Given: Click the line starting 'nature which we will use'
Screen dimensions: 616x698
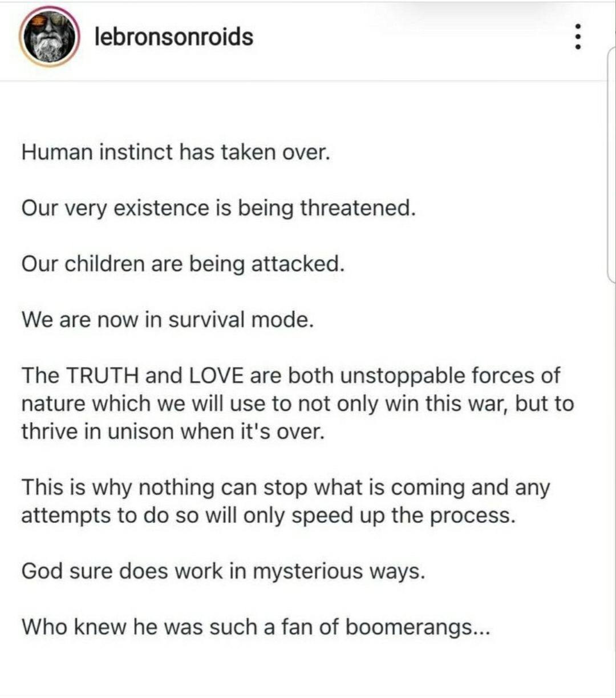Looking at the screenshot, I should [x=298, y=404].
